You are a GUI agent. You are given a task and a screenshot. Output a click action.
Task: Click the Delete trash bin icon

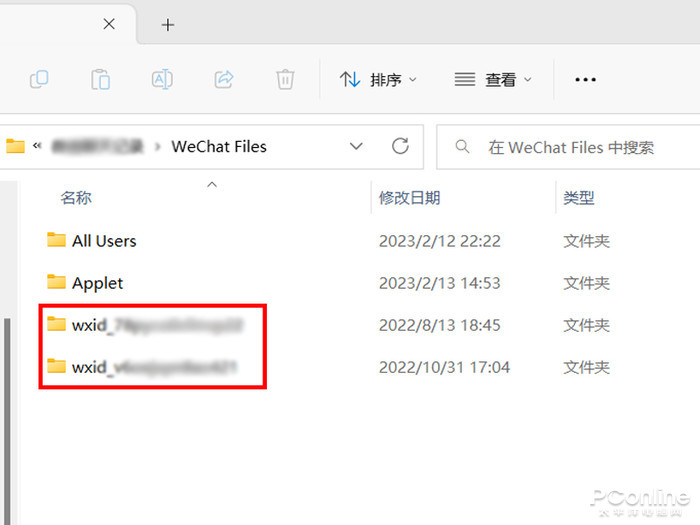coord(285,79)
